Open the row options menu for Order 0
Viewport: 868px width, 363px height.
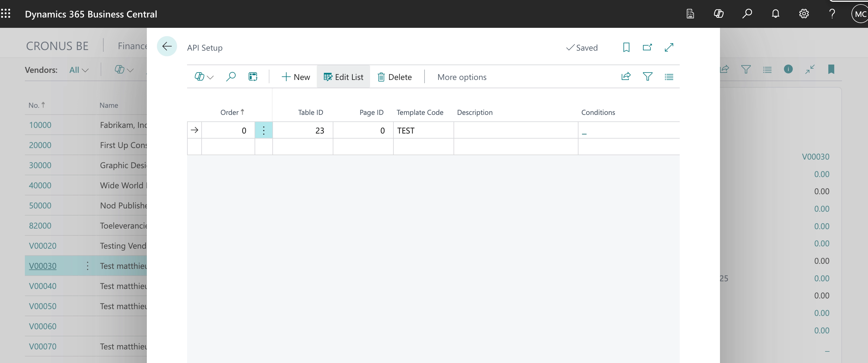point(263,131)
